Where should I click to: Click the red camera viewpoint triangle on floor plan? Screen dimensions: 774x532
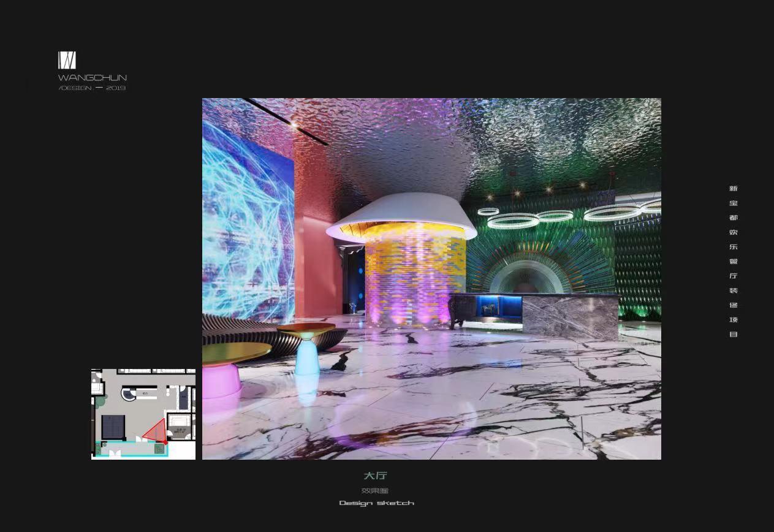pyautogui.click(x=156, y=431)
